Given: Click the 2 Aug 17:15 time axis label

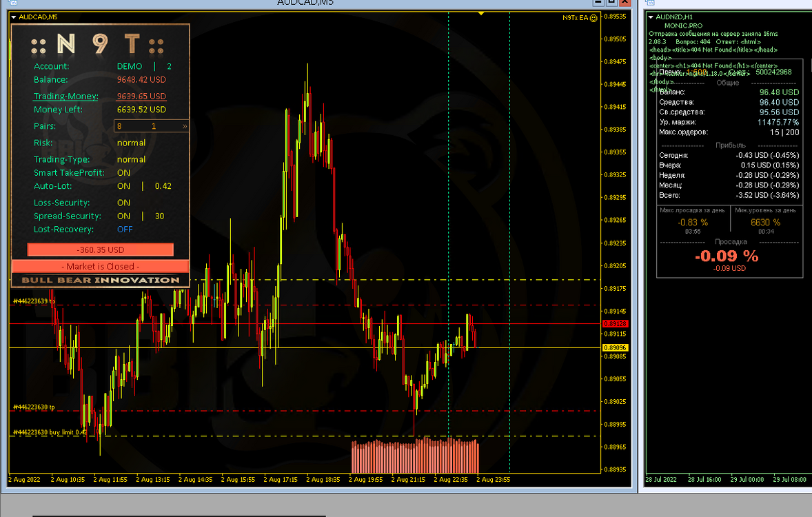Looking at the screenshot, I should click(280, 480).
